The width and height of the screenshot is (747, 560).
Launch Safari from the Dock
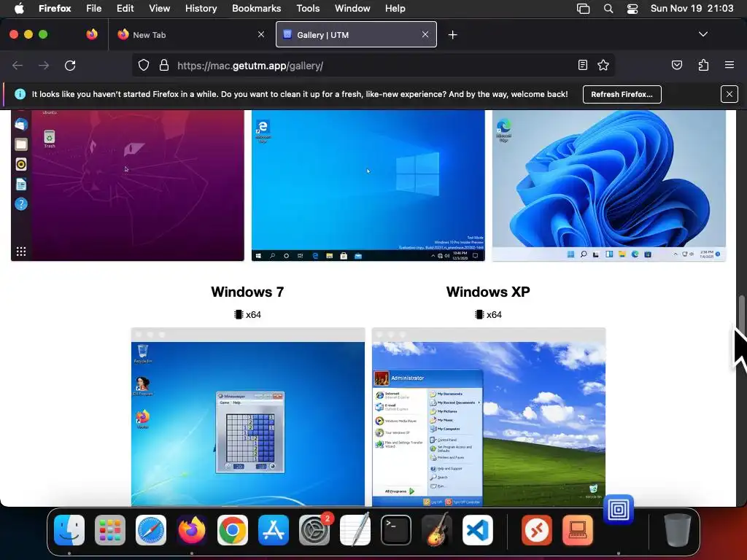151,530
